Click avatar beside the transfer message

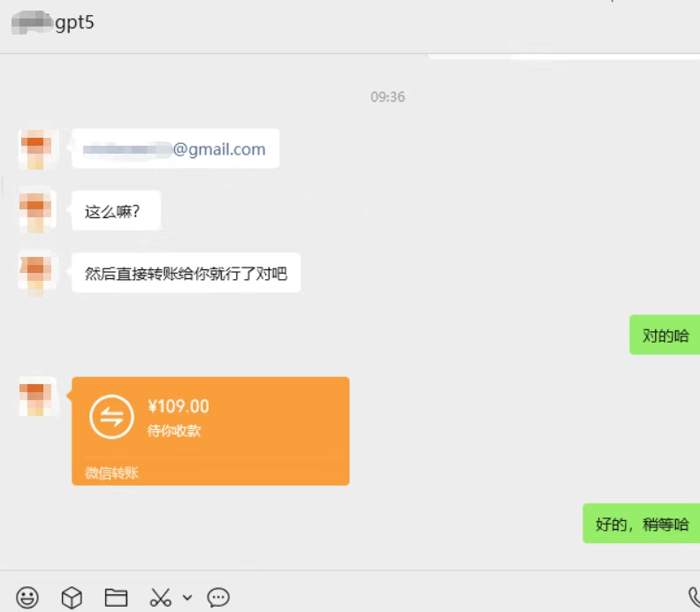pos(37,397)
